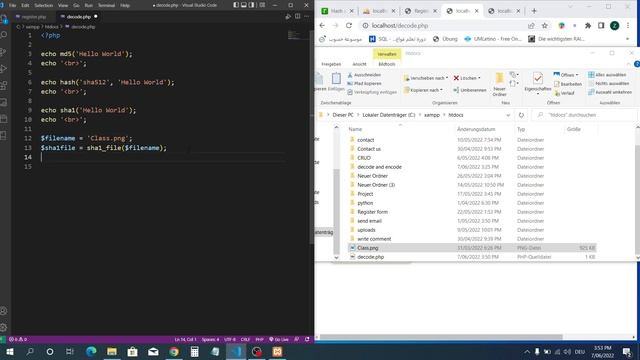Image resolution: width=640 pixels, height=360 pixels.
Task: Click the htdocs search box in Explorer
Action: (584, 115)
